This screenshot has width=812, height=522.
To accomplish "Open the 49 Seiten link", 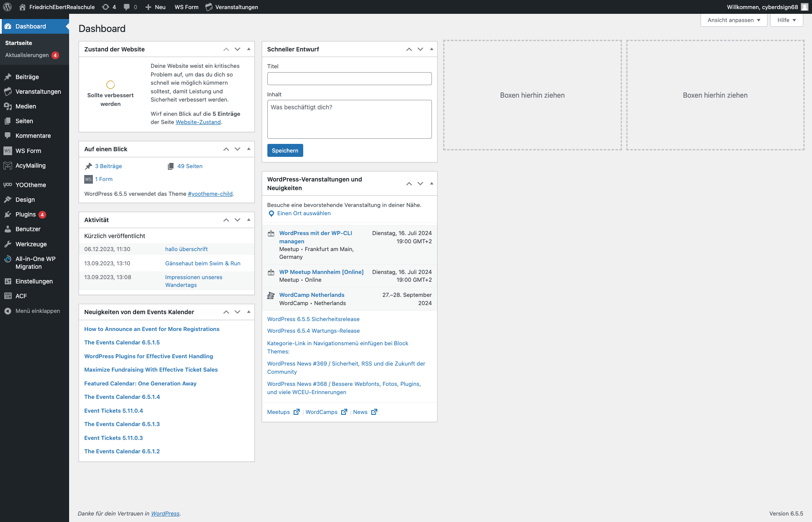I will pos(190,166).
